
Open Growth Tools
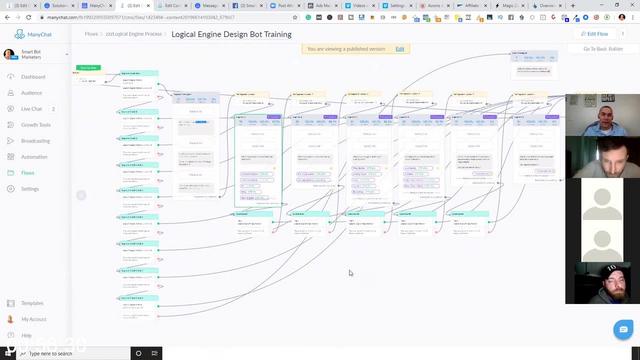point(36,125)
